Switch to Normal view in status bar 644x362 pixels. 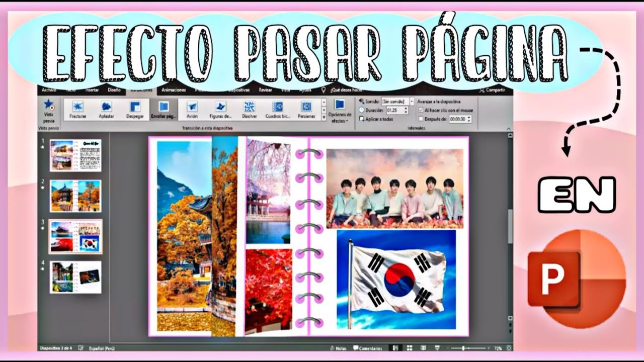(395, 348)
